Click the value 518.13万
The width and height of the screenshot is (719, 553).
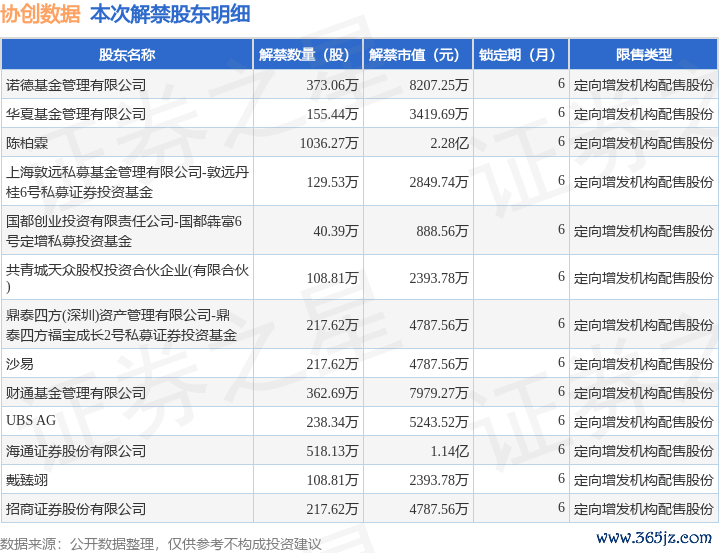coord(332,451)
